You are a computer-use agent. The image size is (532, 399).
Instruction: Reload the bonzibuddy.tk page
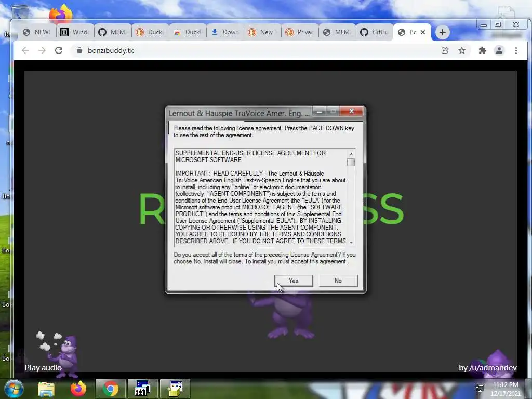(x=59, y=50)
